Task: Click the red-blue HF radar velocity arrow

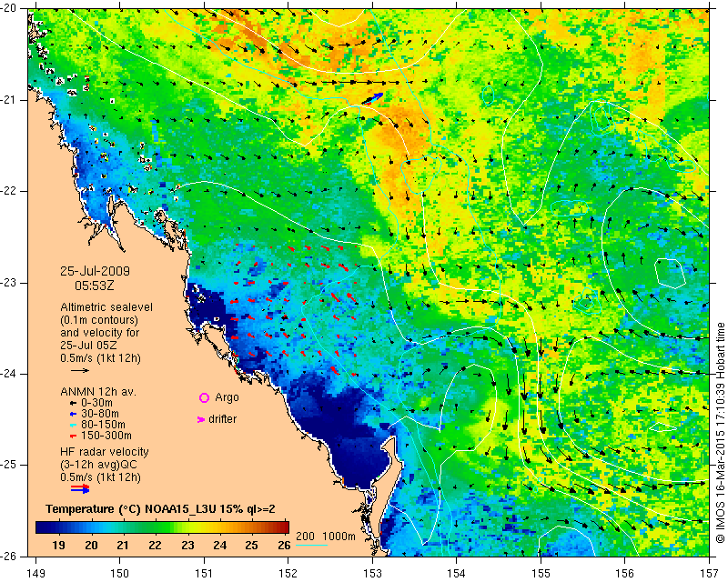Action: tap(80, 488)
